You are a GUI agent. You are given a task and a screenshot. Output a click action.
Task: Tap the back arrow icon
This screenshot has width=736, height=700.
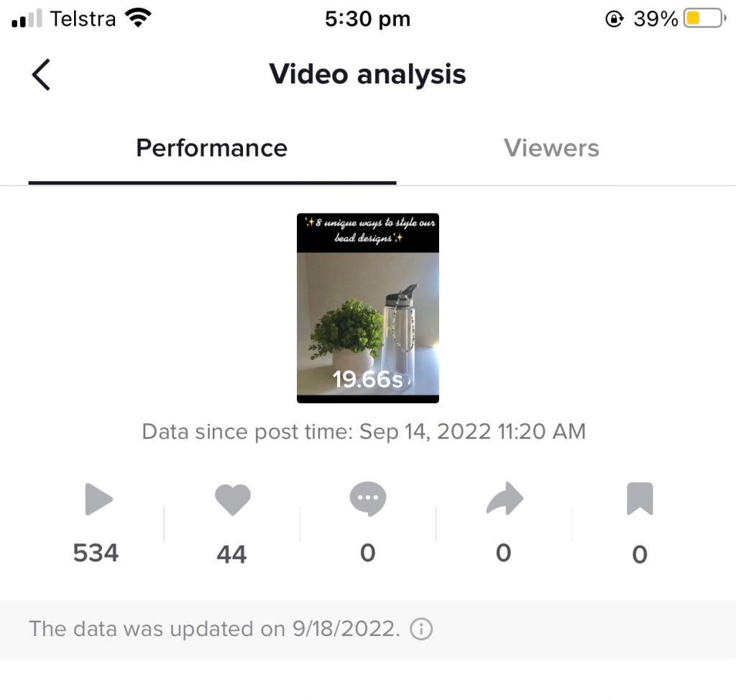(x=41, y=75)
